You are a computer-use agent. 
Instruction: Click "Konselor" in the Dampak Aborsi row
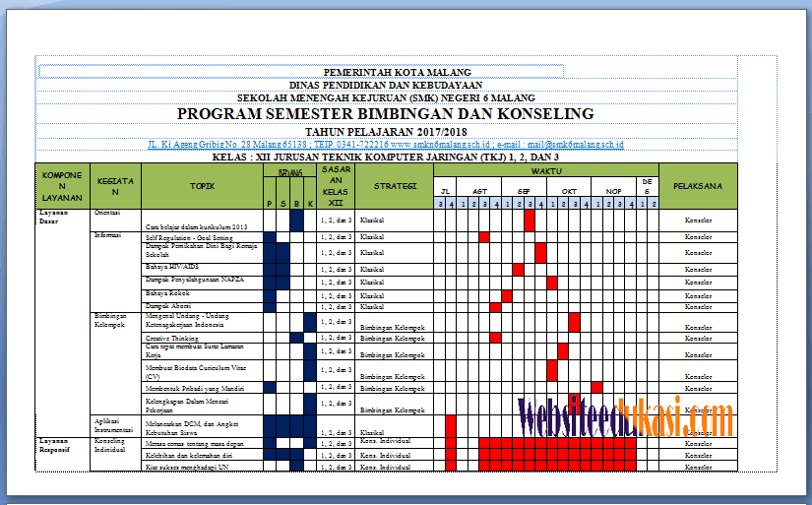(698, 306)
